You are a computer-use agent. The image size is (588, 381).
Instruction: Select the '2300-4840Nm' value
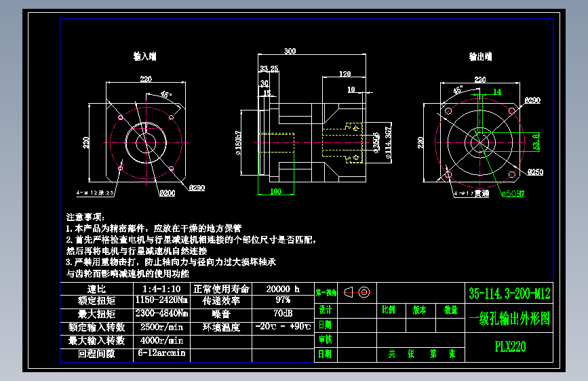click(161, 313)
